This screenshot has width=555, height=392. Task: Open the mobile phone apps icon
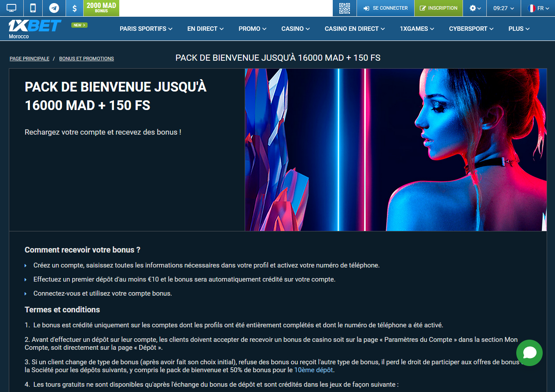[33, 8]
